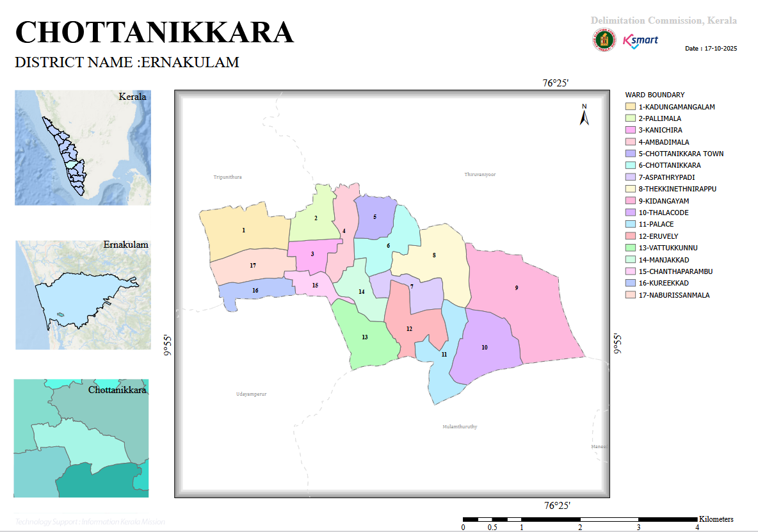Click the WARD BOUNDARY legend heading
This screenshot has width=758, height=532.
point(655,95)
